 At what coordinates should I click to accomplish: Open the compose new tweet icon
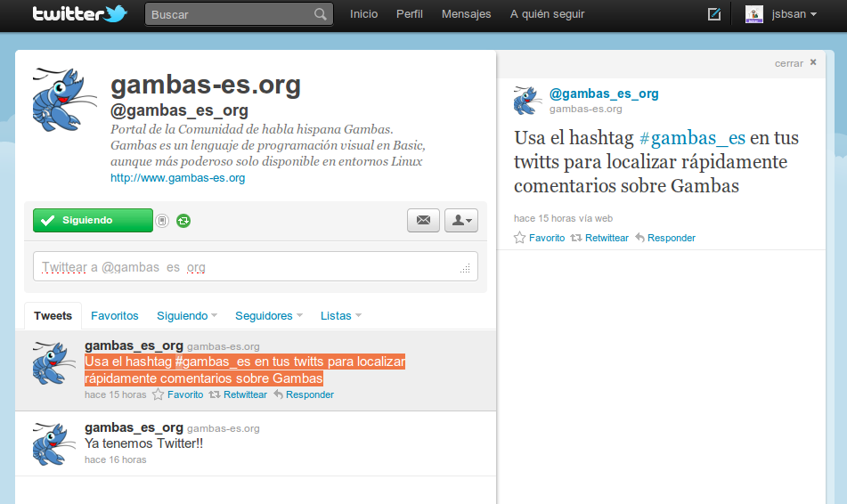[x=714, y=14]
